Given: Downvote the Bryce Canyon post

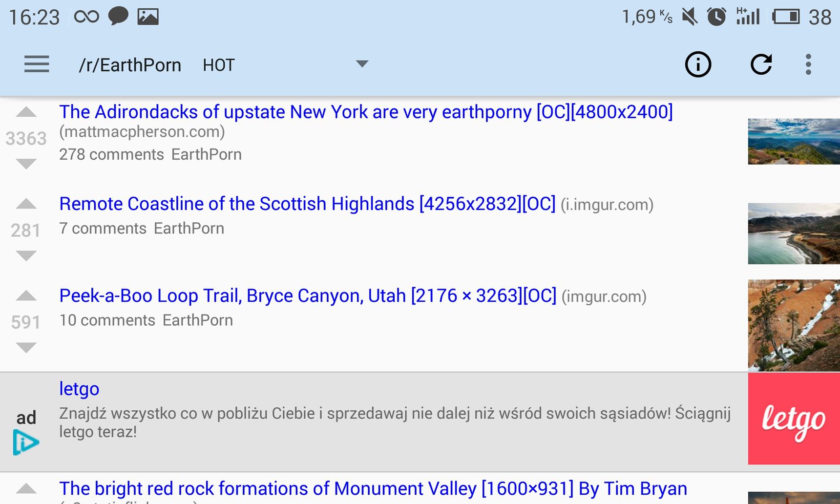Looking at the screenshot, I should pyautogui.click(x=26, y=347).
